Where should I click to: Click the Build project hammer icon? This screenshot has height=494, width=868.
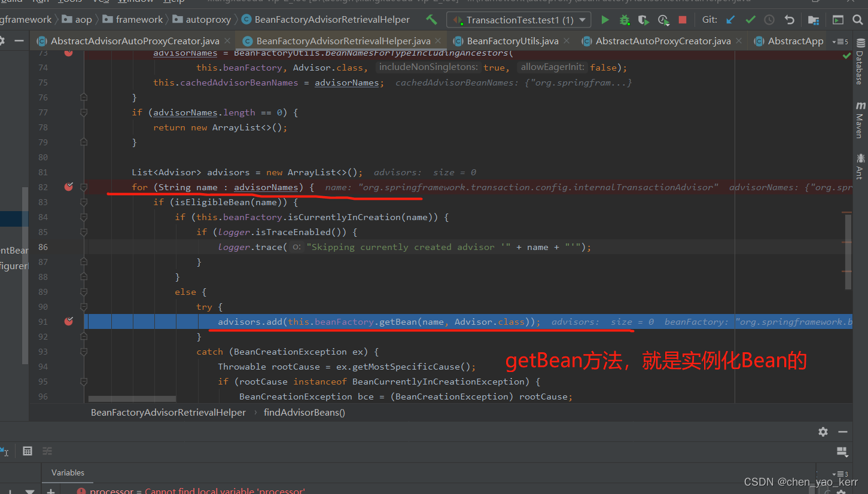(431, 20)
